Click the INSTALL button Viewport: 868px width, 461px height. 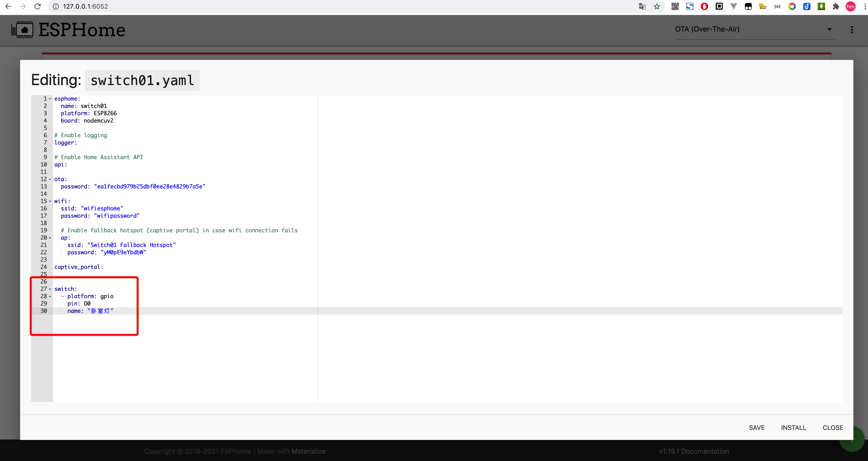pyautogui.click(x=794, y=428)
